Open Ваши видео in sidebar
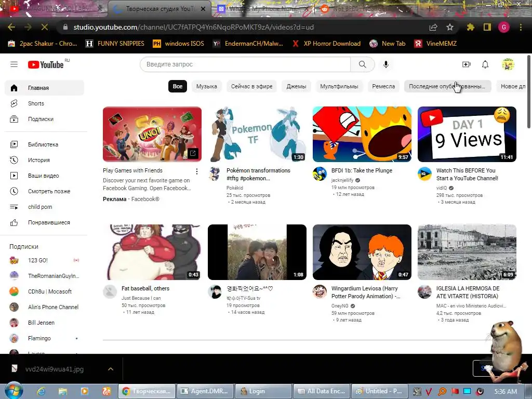Image resolution: width=532 pixels, height=399 pixels. pos(45,176)
